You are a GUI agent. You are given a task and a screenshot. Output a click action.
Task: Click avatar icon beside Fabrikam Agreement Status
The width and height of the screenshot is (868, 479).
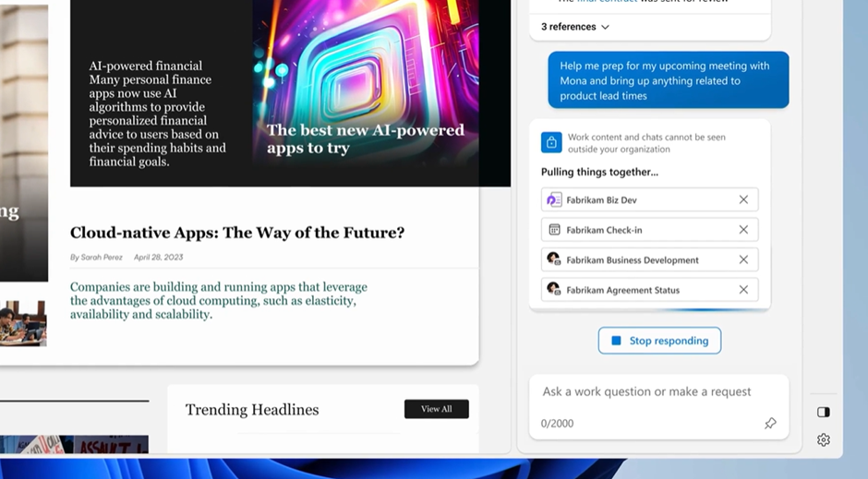[x=554, y=290]
